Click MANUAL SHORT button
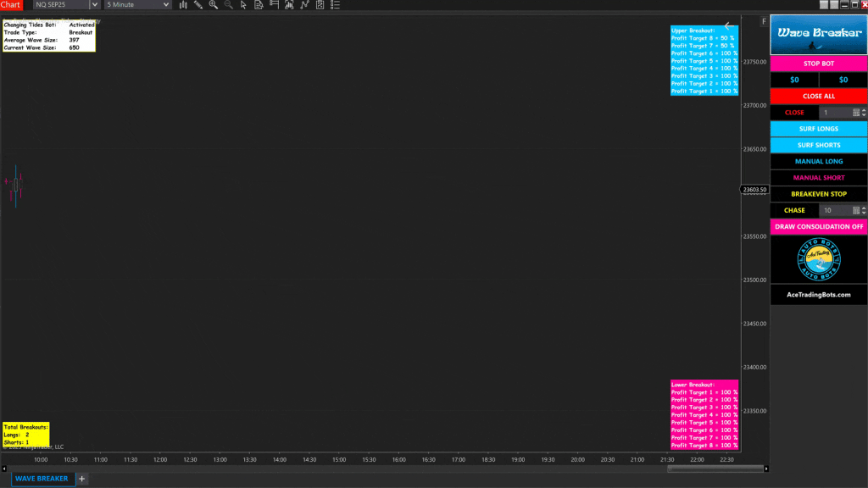 coord(819,178)
